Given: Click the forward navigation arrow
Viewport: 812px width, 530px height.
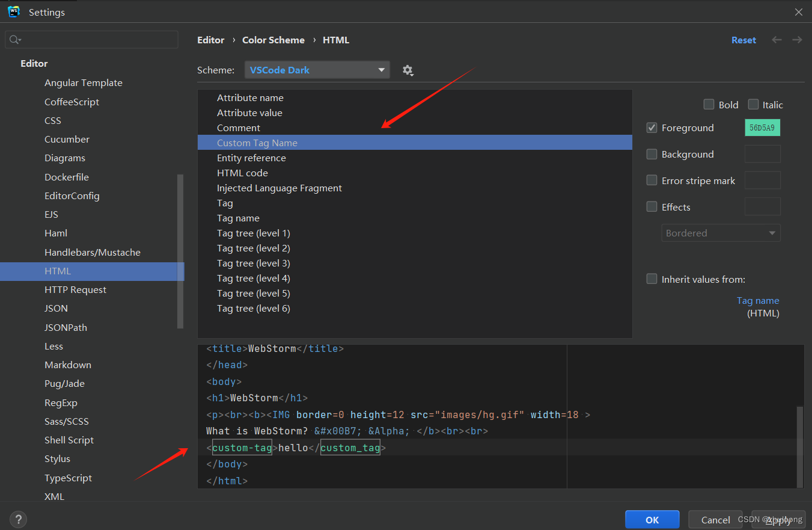Looking at the screenshot, I should point(798,40).
